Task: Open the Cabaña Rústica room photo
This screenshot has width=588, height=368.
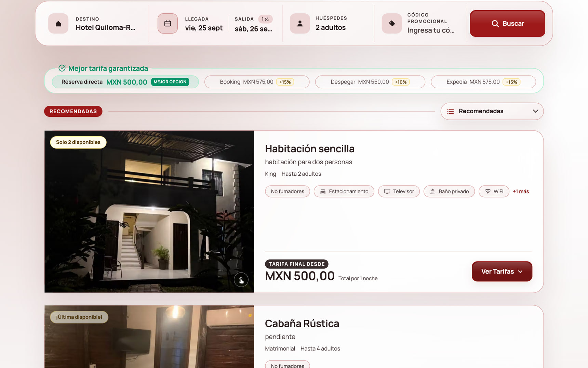Action: click(149, 337)
